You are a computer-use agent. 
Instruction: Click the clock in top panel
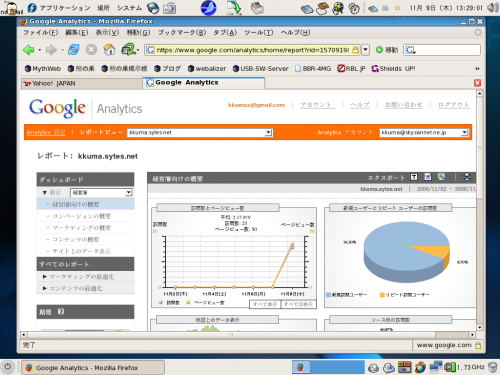pos(446,8)
